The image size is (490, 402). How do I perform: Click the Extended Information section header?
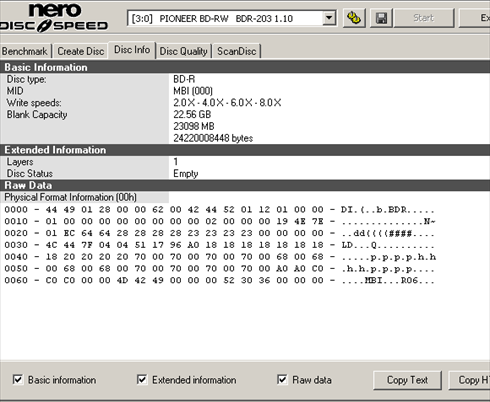(x=245, y=150)
